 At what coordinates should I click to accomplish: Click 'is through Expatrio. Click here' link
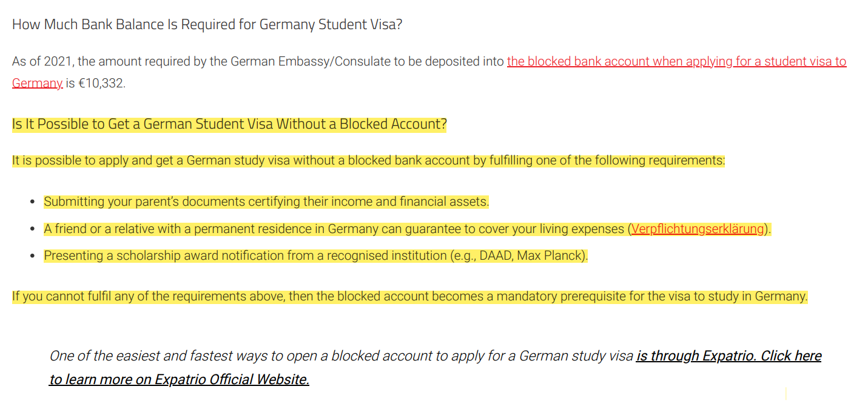728,356
